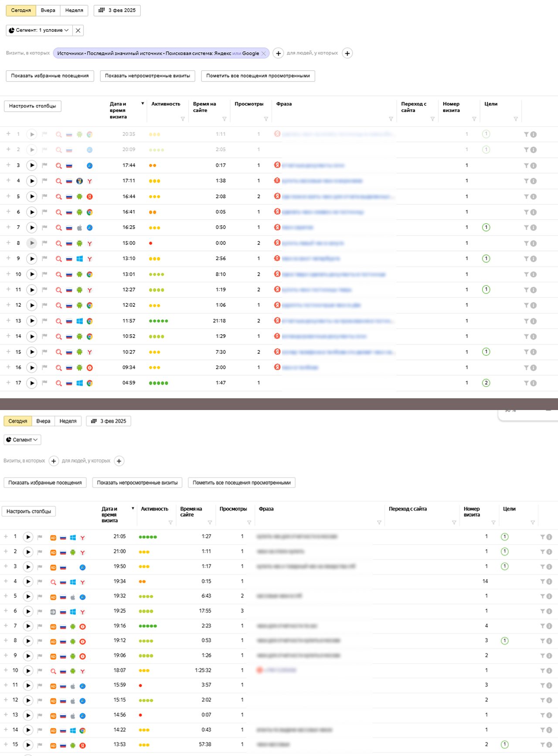Play the visit recording at 13:01
This screenshot has height=756, width=558.
[x=31, y=275]
